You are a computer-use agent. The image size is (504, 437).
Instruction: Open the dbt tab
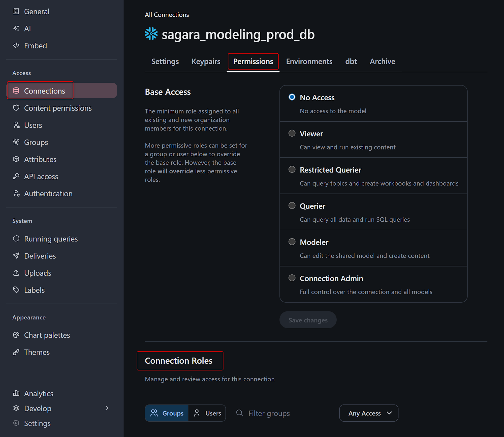(x=351, y=62)
